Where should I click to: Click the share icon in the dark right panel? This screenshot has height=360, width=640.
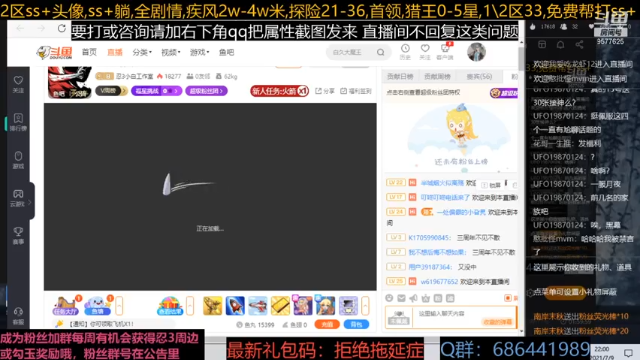coord(580,44)
